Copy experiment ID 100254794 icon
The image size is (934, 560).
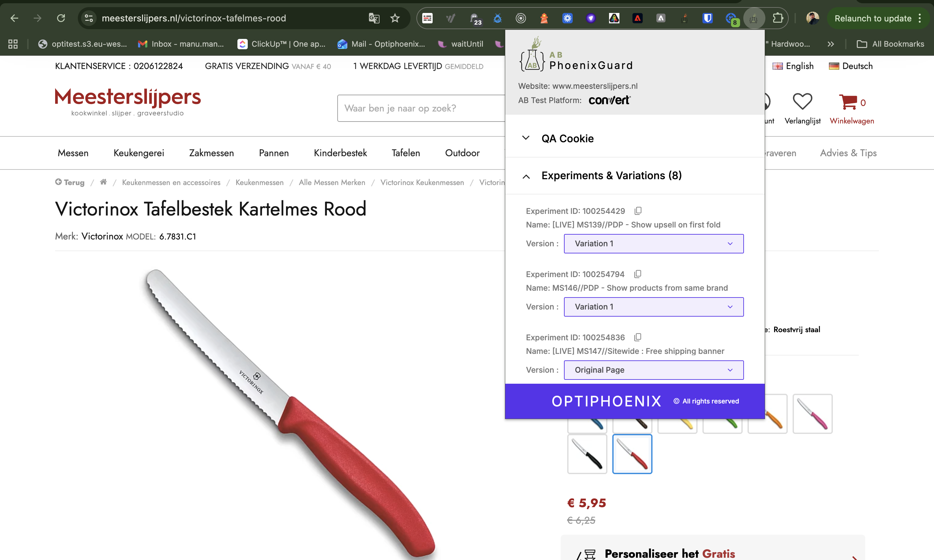coord(638,274)
